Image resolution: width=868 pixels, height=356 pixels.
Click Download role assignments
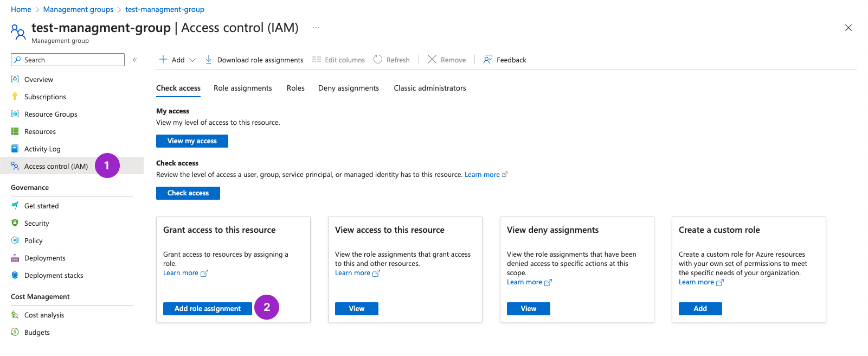pos(254,60)
